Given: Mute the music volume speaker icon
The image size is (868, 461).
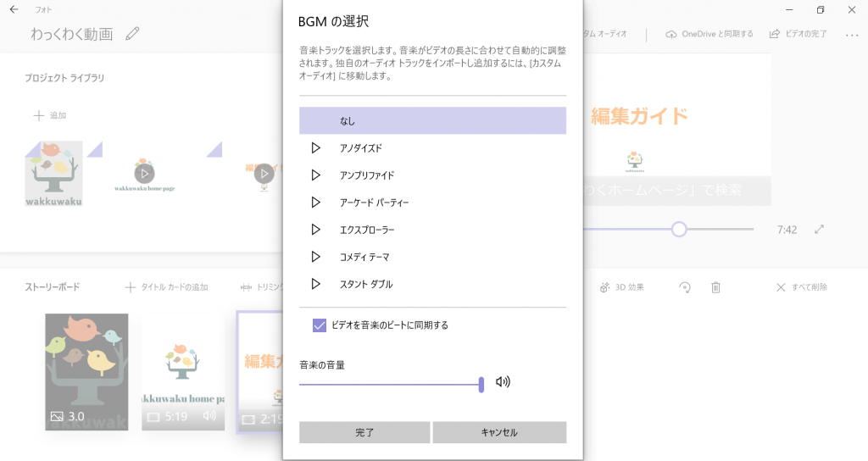Looking at the screenshot, I should 503,382.
